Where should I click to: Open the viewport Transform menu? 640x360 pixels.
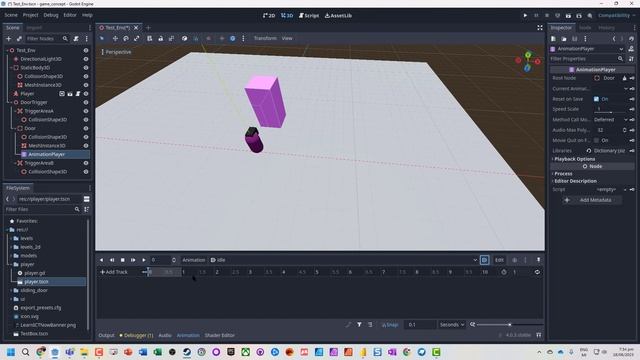coord(265,38)
